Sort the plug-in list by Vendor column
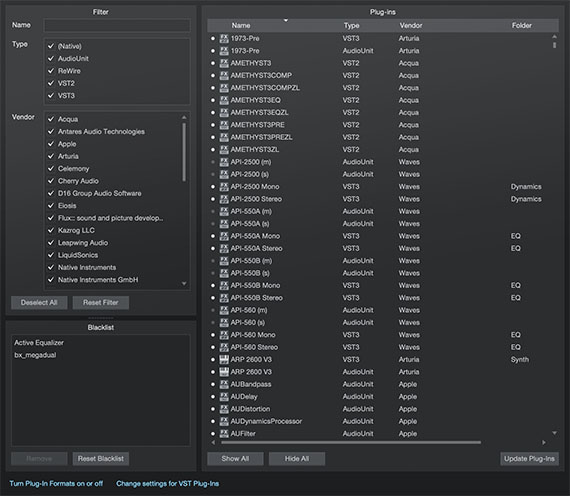 [411, 25]
